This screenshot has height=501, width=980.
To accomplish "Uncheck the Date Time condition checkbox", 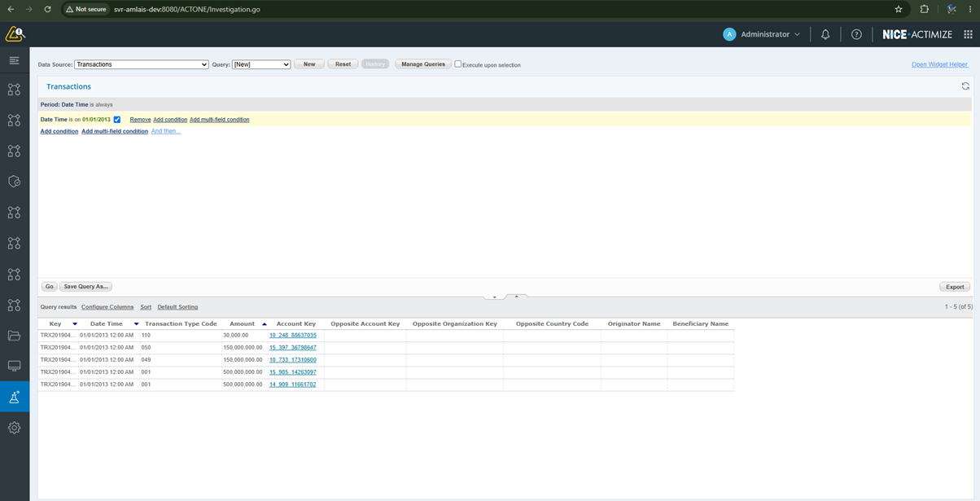I will (x=117, y=120).
